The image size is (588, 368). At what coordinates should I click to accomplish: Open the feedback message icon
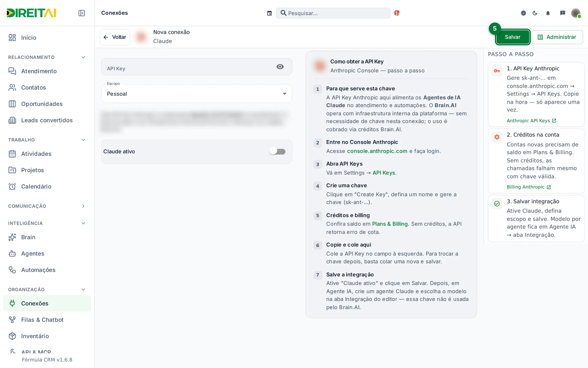point(563,13)
